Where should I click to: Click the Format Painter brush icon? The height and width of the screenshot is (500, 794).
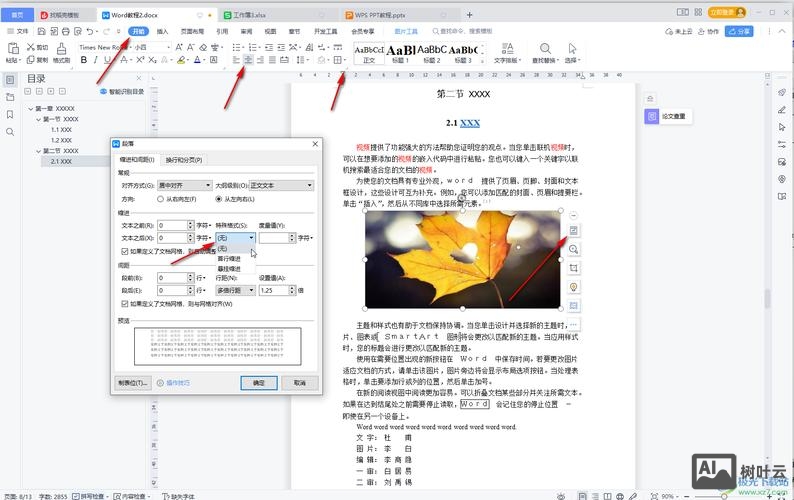(61, 49)
